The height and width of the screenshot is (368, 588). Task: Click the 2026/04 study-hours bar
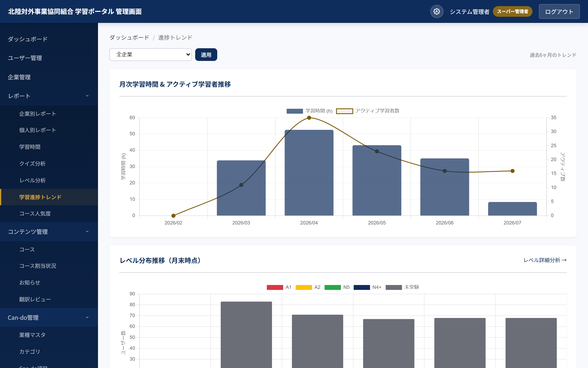(x=309, y=173)
